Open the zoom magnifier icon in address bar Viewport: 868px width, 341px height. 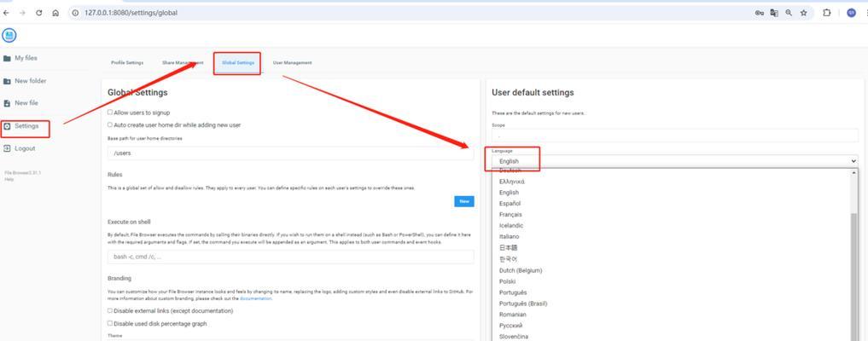pos(789,13)
